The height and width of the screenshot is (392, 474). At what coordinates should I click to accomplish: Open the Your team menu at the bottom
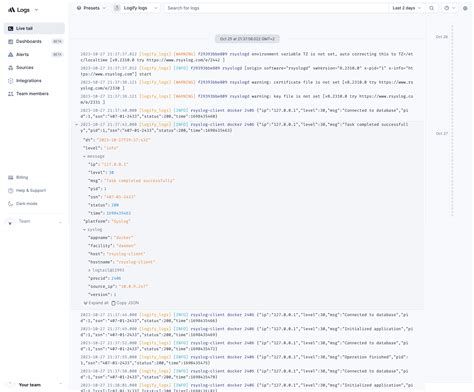click(35, 384)
